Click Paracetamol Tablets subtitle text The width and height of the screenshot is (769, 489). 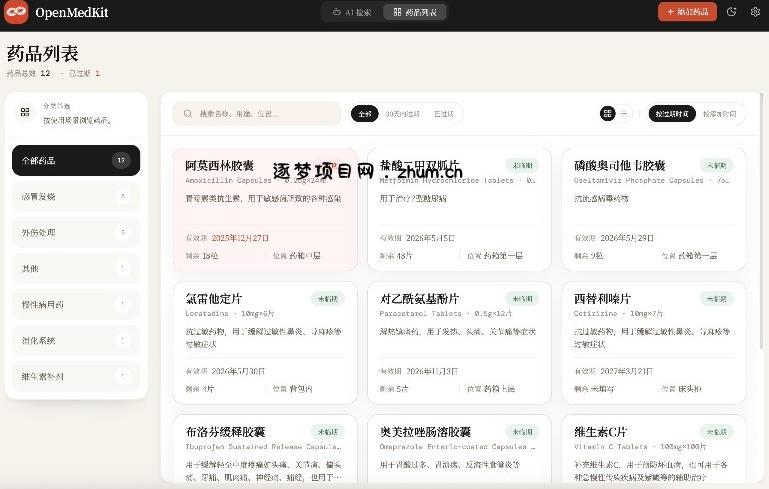(x=446, y=313)
